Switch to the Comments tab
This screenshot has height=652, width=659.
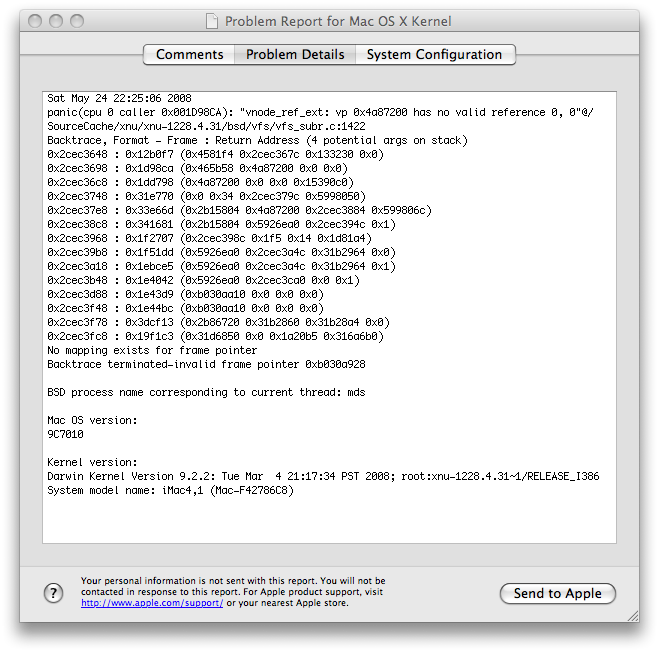189,55
